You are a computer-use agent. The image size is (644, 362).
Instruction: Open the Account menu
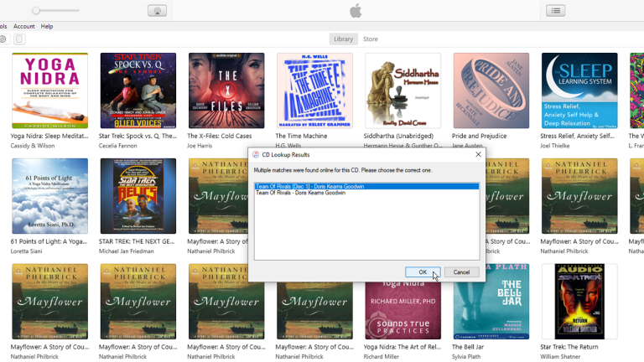pos(24,26)
